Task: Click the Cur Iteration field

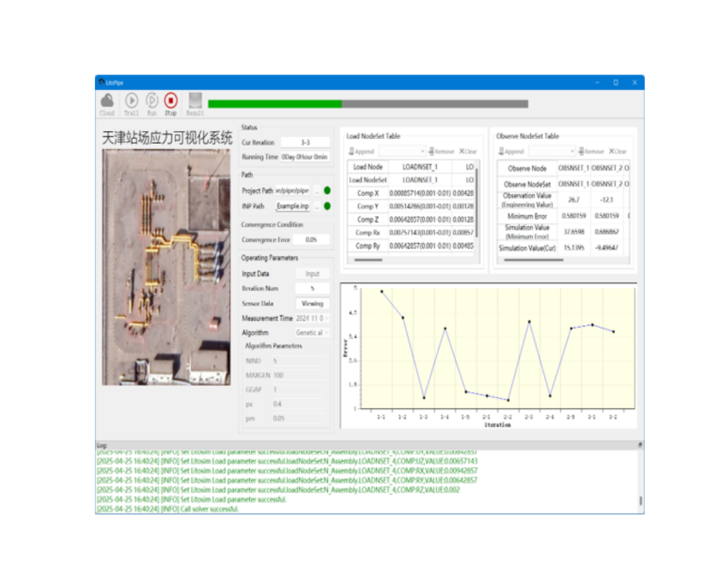Action: (306, 142)
